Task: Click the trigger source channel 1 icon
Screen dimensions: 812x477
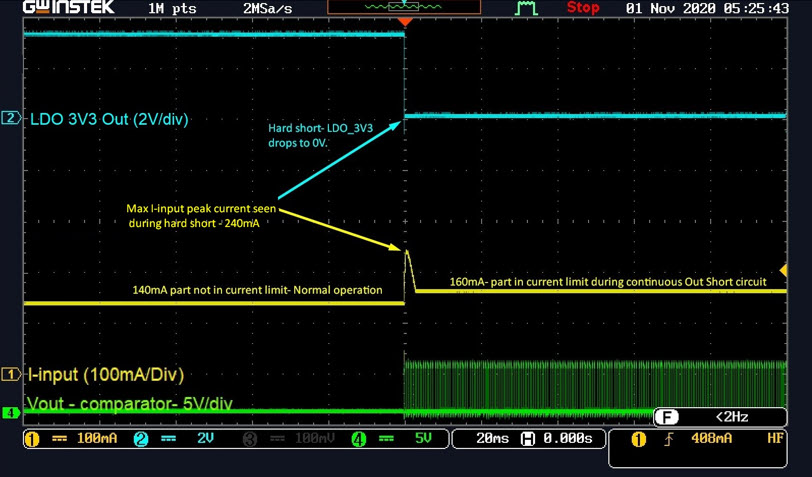Action: coord(639,439)
